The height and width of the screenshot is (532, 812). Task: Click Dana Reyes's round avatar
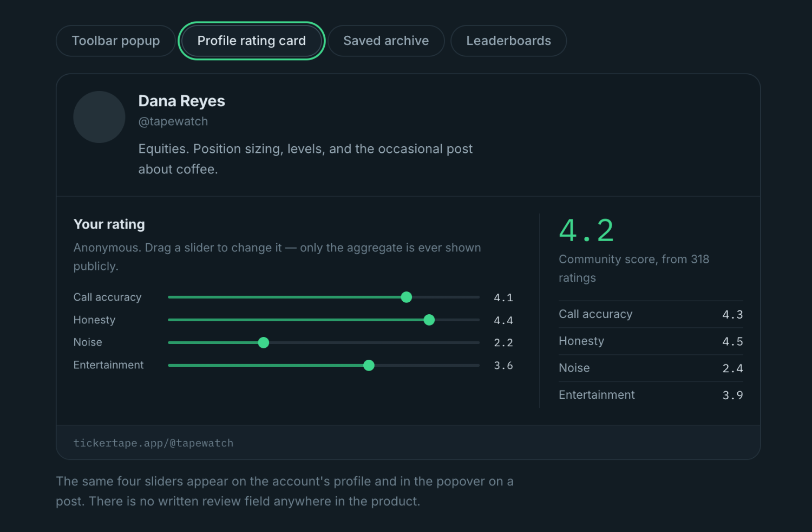[x=100, y=117]
